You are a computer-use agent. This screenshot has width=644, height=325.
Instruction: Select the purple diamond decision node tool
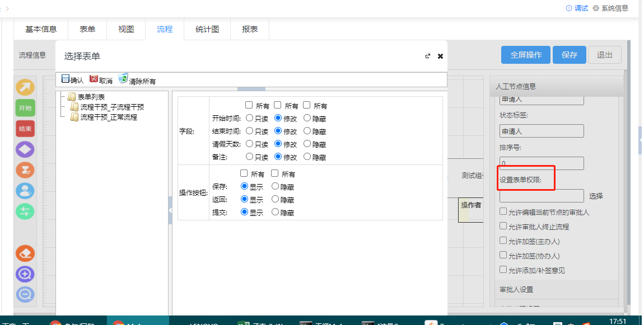pos(25,149)
